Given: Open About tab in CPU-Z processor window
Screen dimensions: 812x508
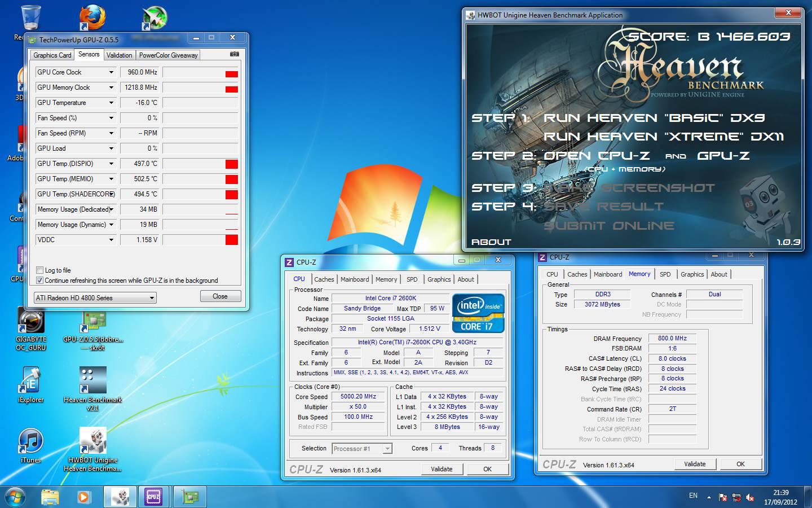Looking at the screenshot, I should pos(466,279).
